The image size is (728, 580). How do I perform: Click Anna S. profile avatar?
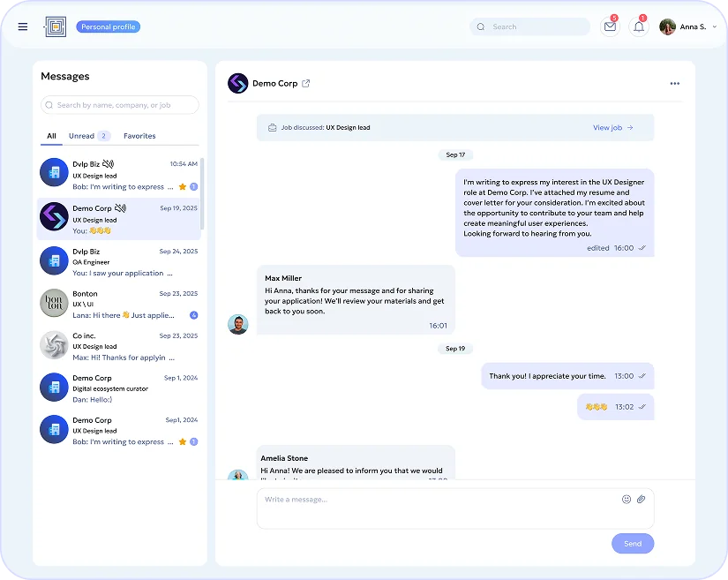pos(667,27)
